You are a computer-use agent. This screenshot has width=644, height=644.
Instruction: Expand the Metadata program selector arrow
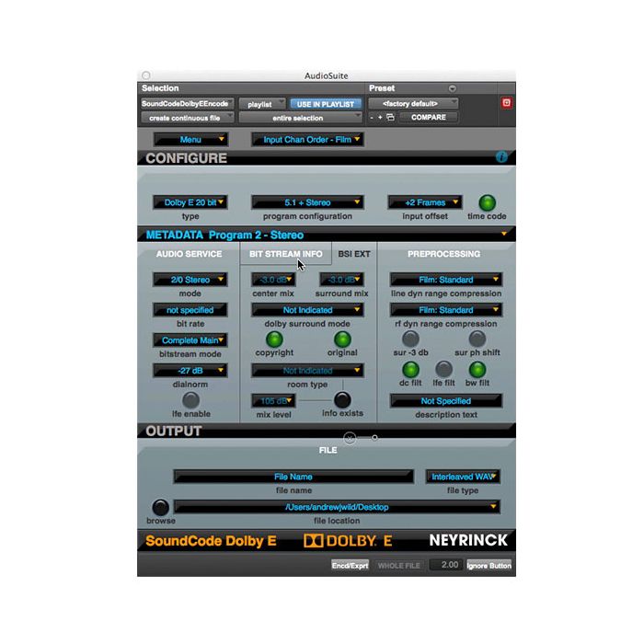point(504,234)
